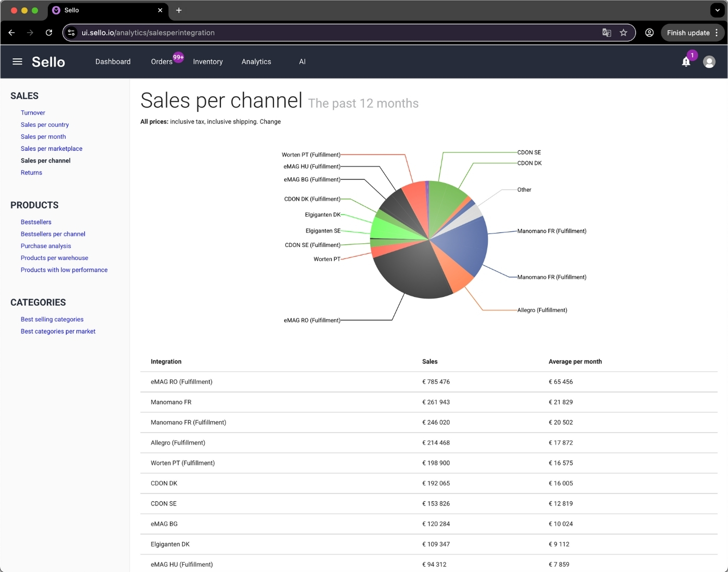Click the Change price settings link
Viewport: 728px width, 572px height.
pyautogui.click(x=270, y=122)
